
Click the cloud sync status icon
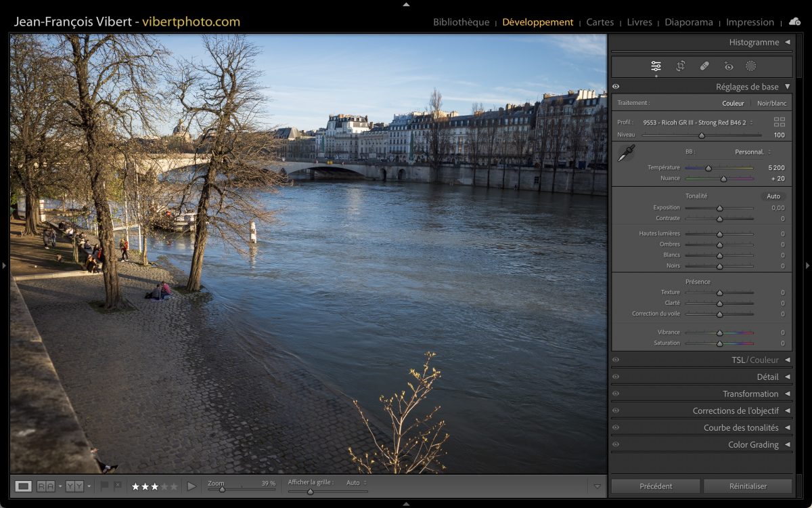[x=794, y=22]
